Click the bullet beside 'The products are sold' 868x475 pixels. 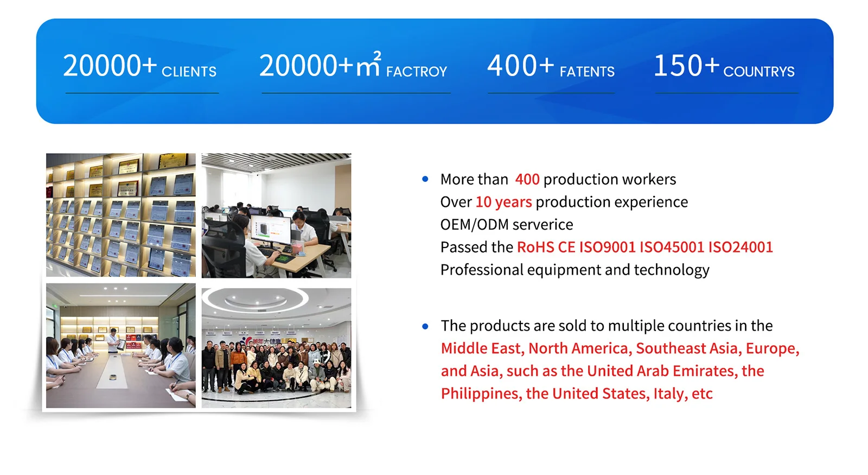tap(425, 326)
